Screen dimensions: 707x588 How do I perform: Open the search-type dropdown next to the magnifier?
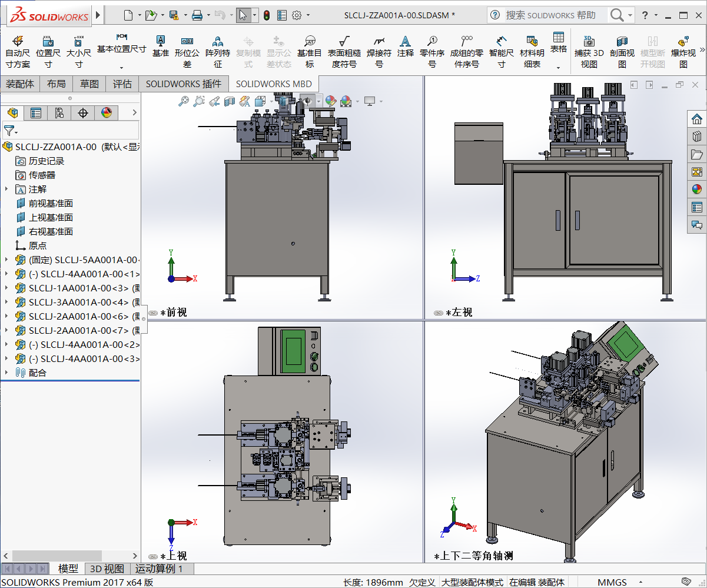630,15
